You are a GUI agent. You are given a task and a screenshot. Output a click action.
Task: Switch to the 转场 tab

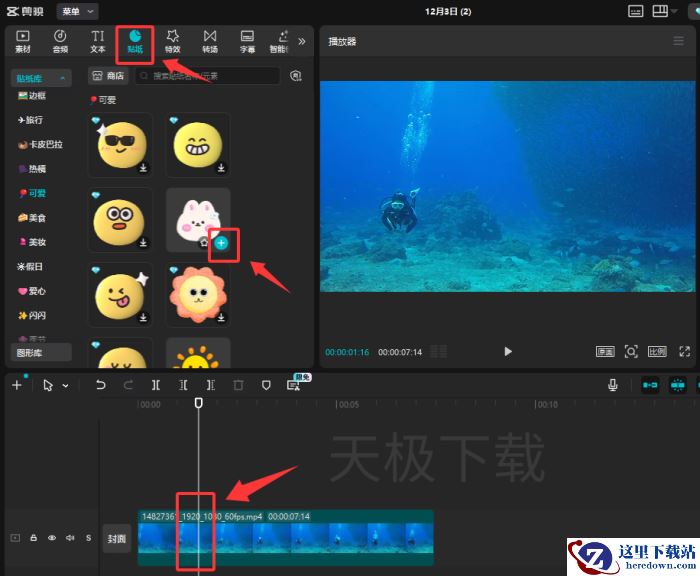click(210, 42)
